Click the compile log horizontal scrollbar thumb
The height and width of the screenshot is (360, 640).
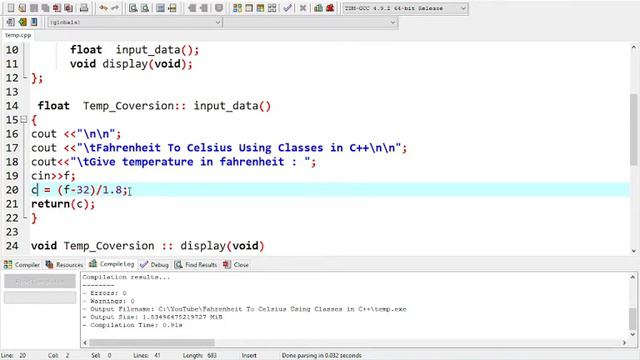tap(152, 342)
